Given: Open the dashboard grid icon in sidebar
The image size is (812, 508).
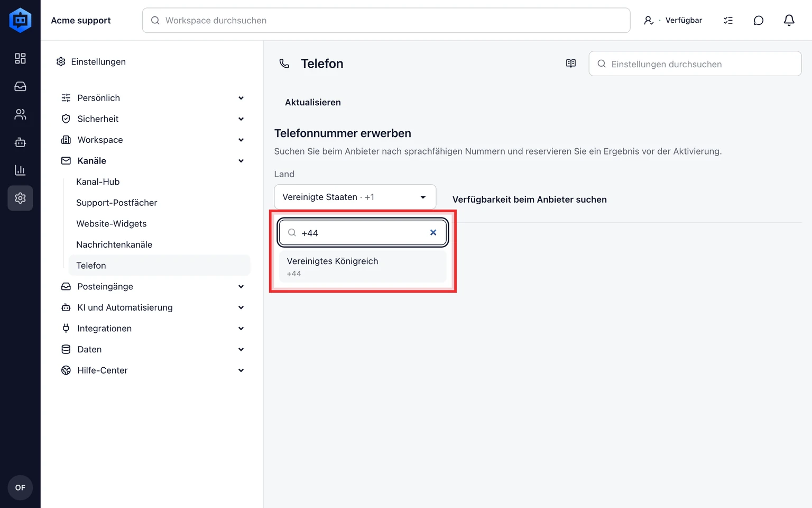Looking at the screenshot, I should [x=20, y=58].
